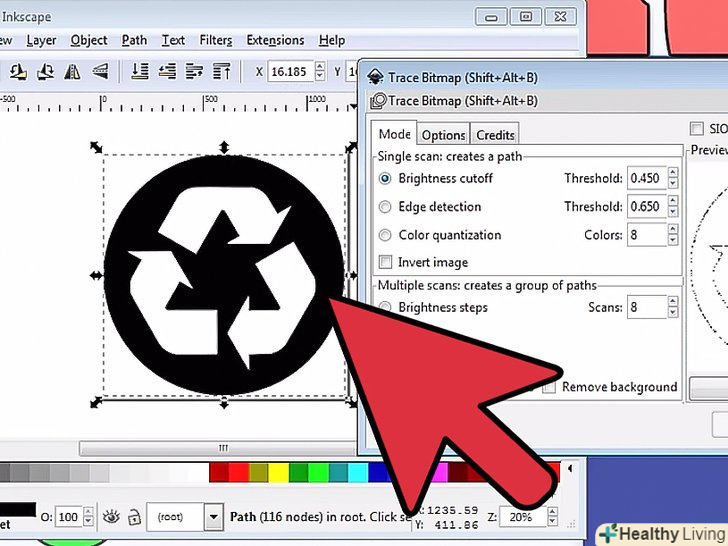Pick the yellow swatch in palette

(279, 472)
